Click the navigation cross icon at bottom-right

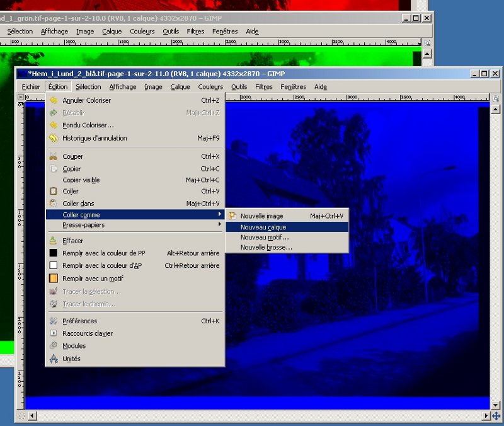click(496, 416)
